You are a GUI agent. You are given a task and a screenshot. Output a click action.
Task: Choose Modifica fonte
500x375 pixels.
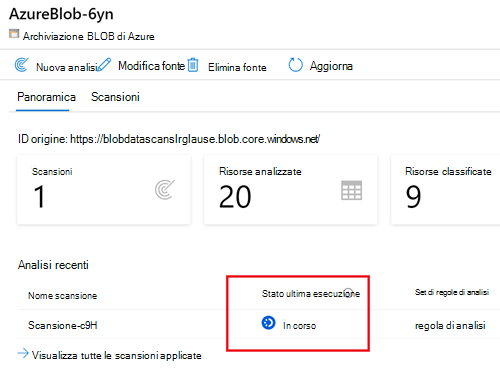click(151, 66)
